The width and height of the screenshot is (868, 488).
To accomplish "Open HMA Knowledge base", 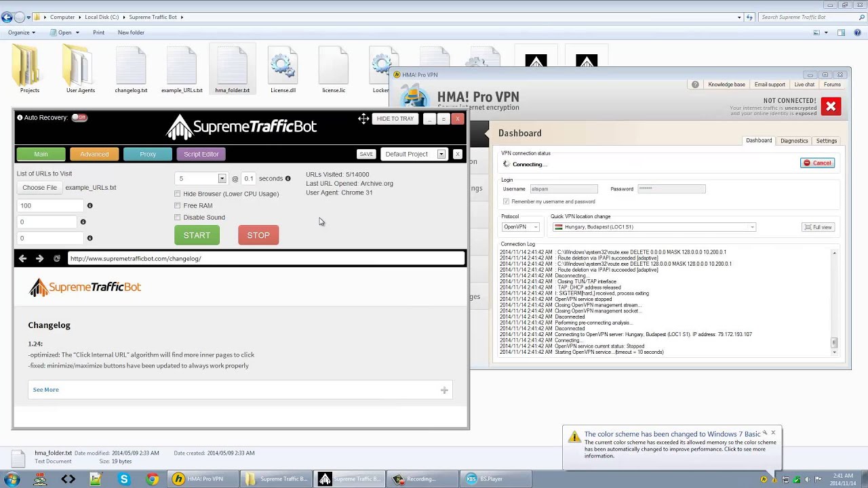I will click(726, 85).
